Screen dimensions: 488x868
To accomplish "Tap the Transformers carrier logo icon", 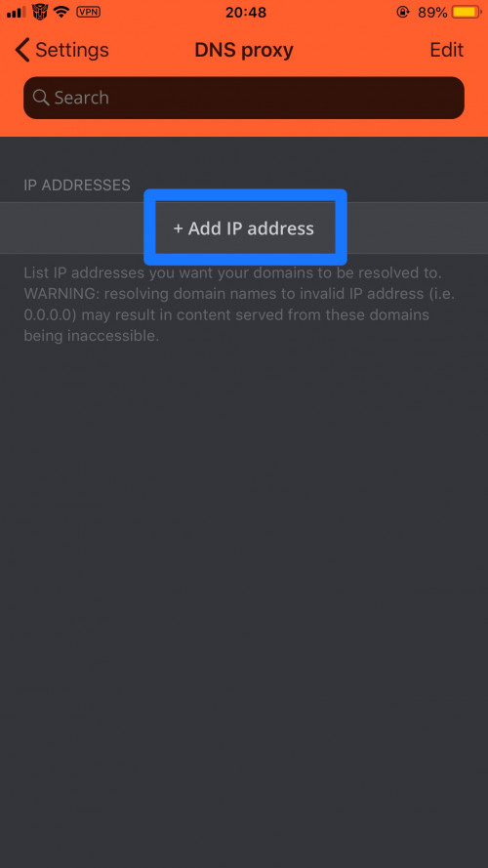I will [x=40, y=11].
